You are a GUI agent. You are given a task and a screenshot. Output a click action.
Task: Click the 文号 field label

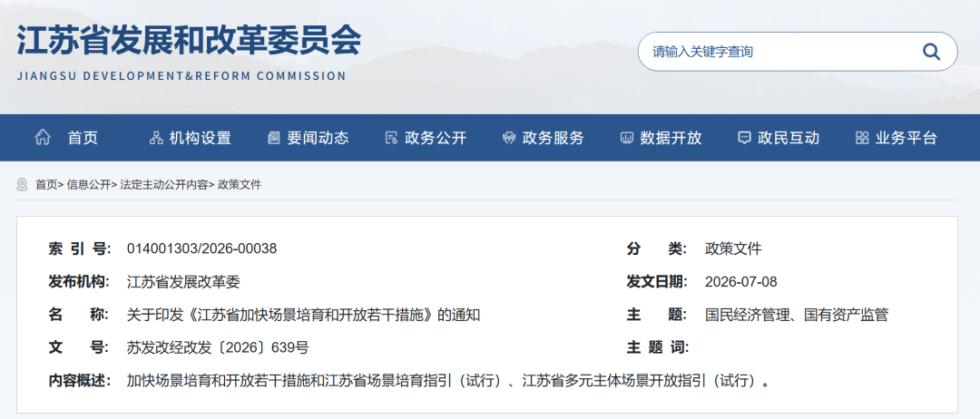(79, 348)
